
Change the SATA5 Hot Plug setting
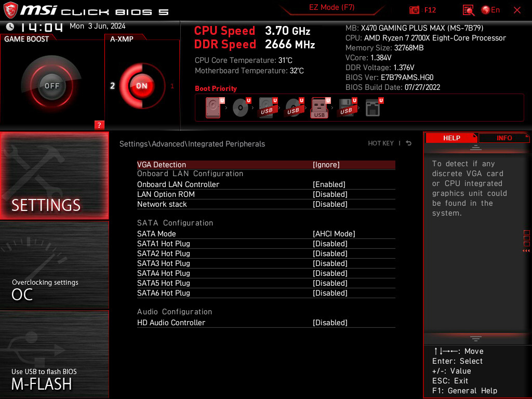click(266, 283)
